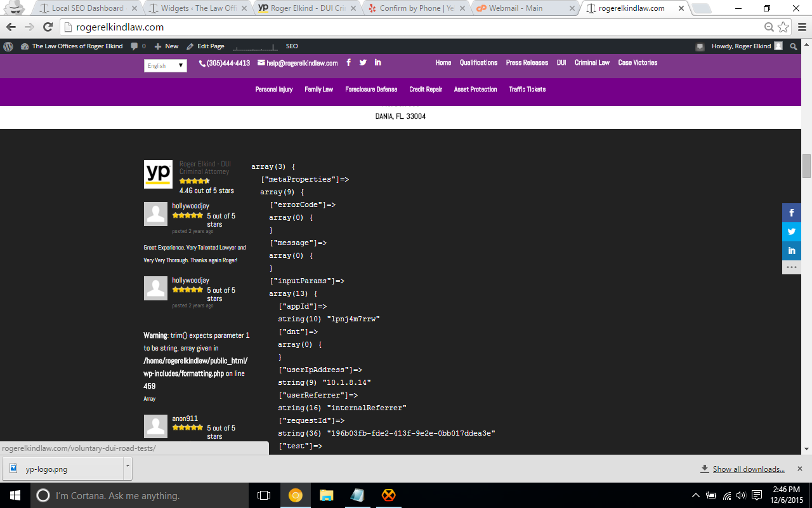The height and width of the screenshot is (508, 812).
Task: Open dropdown arrow next to yp-logo.png download
Action: pos(128,469)
